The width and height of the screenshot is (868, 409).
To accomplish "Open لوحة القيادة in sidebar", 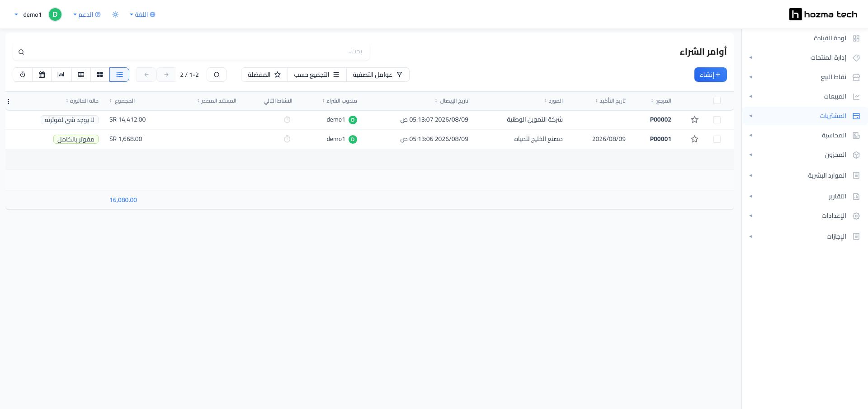I will click(830, 38).
